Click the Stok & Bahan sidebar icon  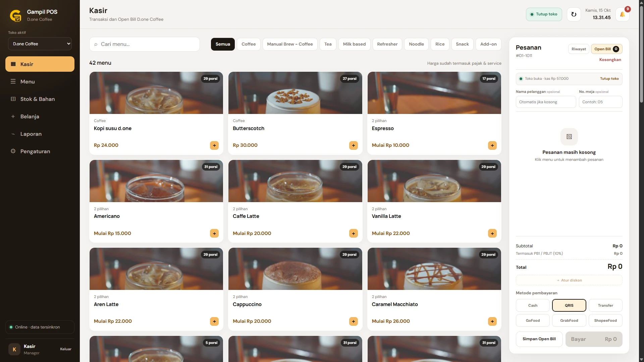pyautogui.click(x=13, y=99)
